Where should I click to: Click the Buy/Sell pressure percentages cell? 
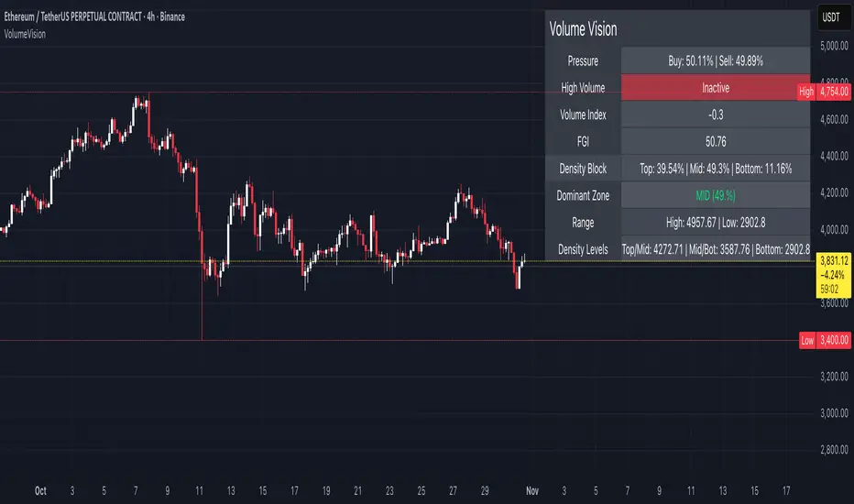tap(715, 61)
